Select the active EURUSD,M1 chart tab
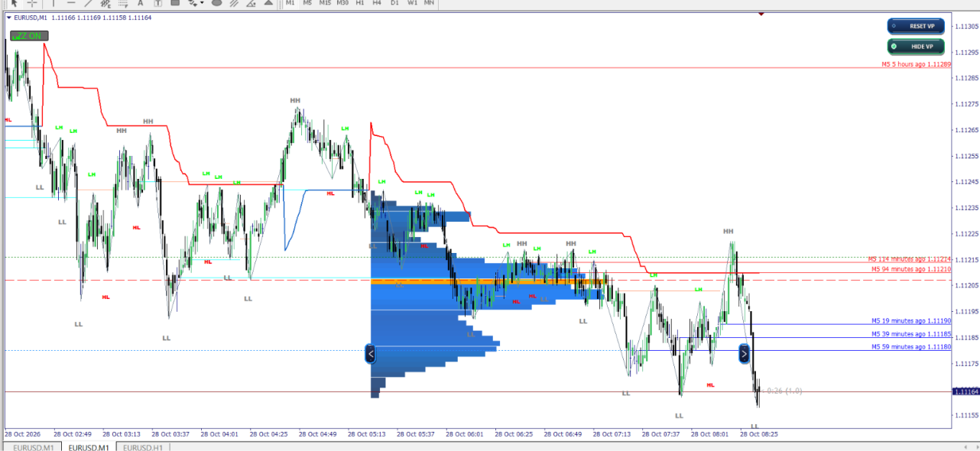Screen dimensions: 980x451 tap(87, 446)
